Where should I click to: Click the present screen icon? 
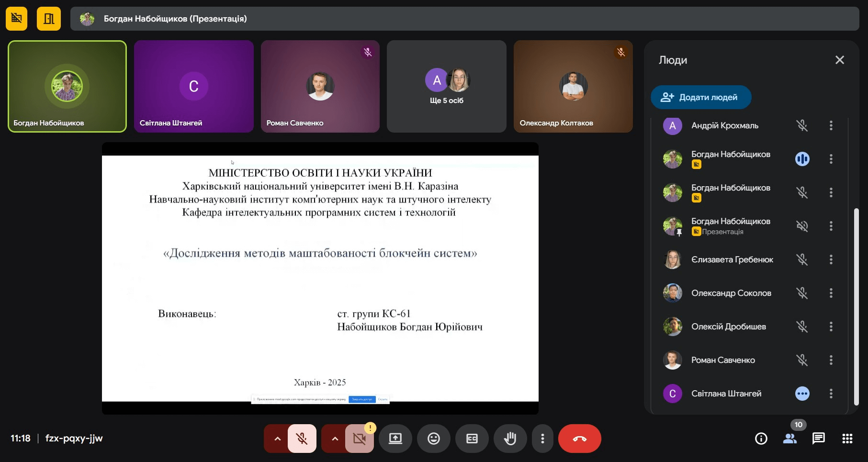pos(395,439)
